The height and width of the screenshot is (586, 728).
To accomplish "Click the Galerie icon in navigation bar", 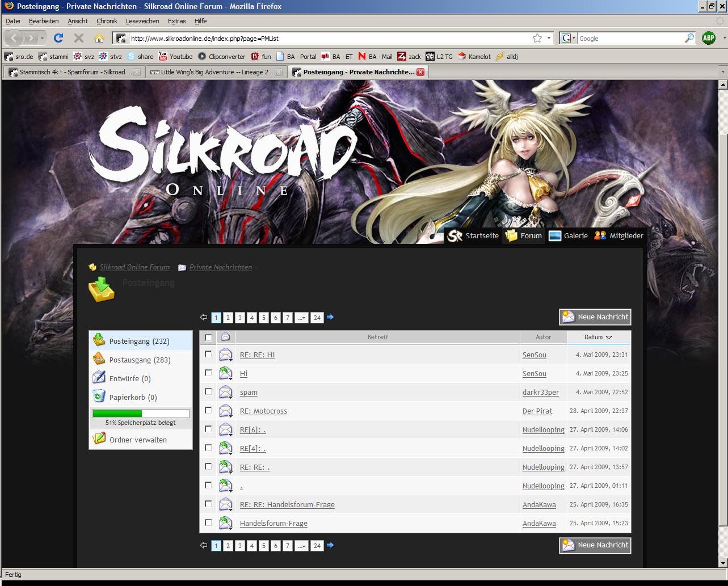I will click(555, 235).
